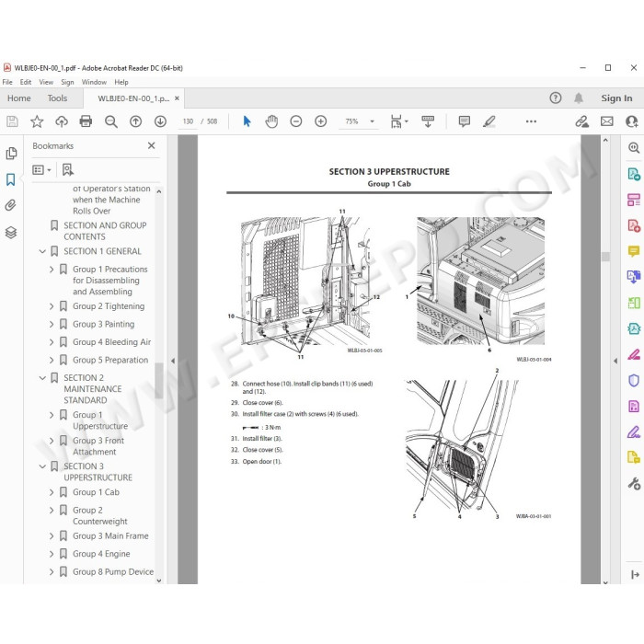Image resolution: width=644 pixels, height=644 pixels.
Task: Close the Bookmarks panel
Action: 151,145
